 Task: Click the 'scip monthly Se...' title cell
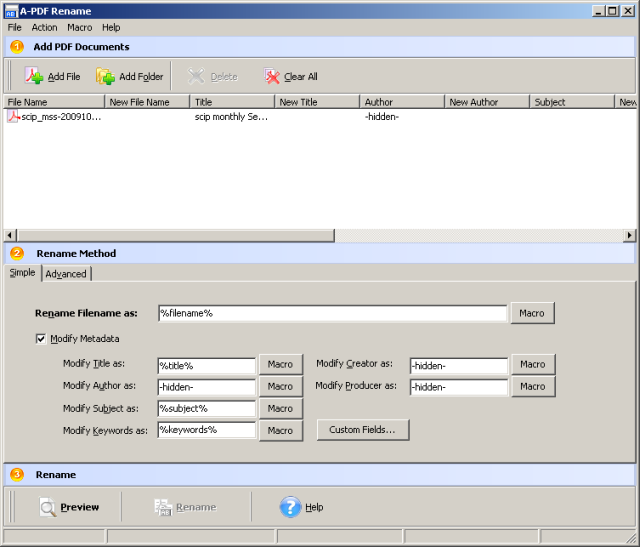coord(231,117)
